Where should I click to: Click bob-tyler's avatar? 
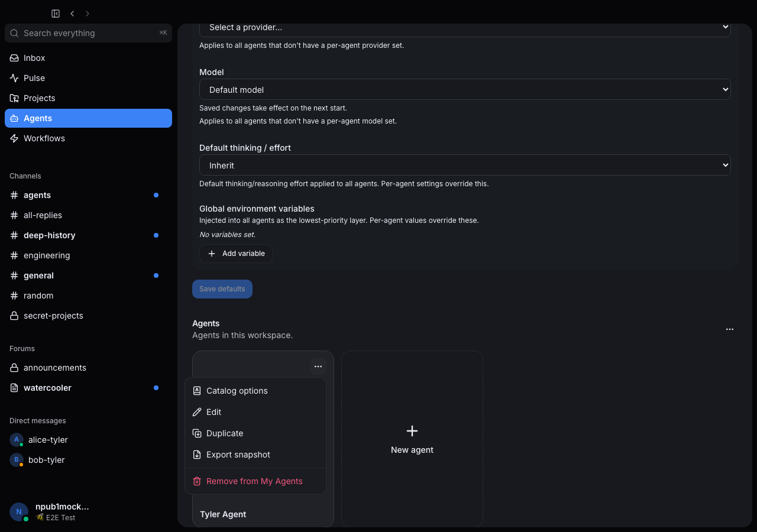[17, 460]
